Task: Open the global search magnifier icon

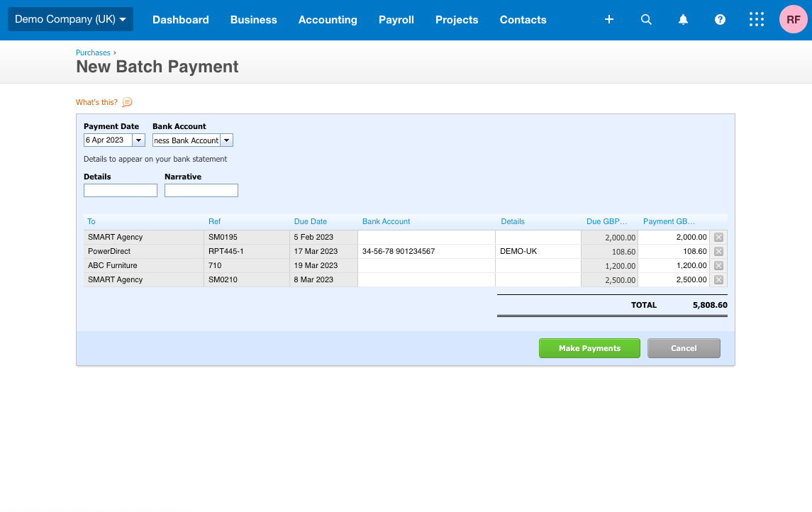Action: [x=646, y=19]
